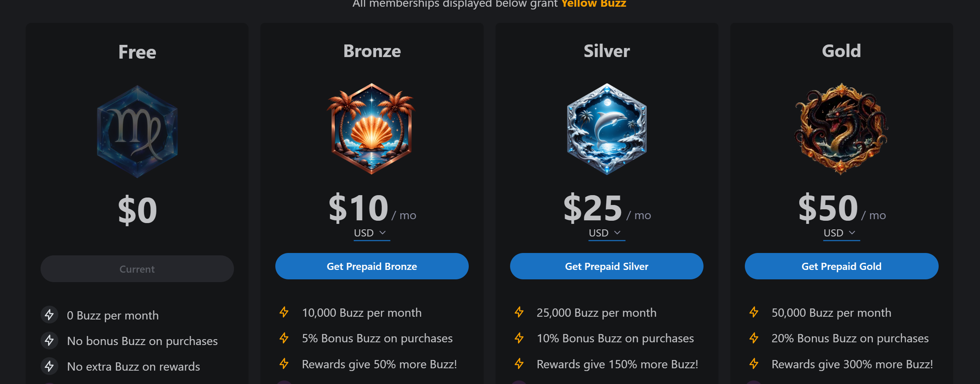Click lightning icon beside 10,000 Buzz per month
This screenshot has height=384, width=980.
(284, 312)
